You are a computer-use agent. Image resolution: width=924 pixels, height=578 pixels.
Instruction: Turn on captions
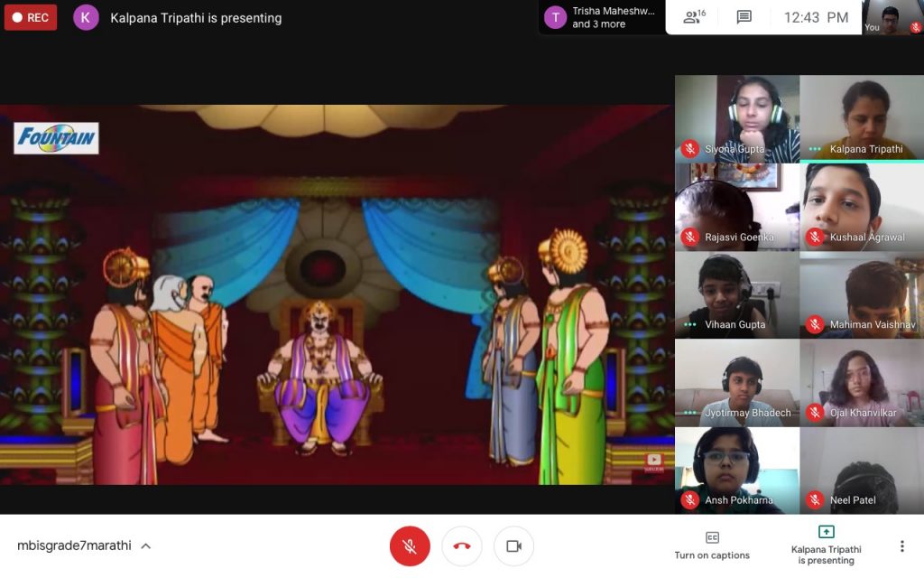coord(712,545)
